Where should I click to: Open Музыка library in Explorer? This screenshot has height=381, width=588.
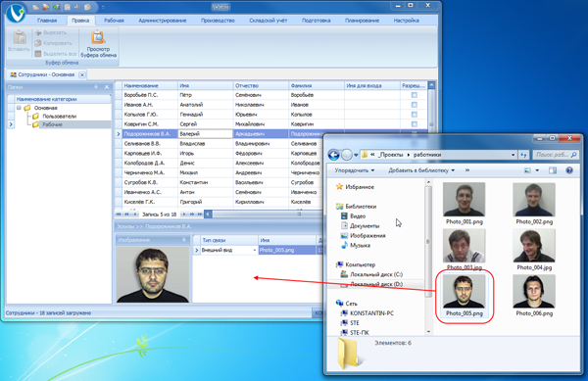pos(356,246)
